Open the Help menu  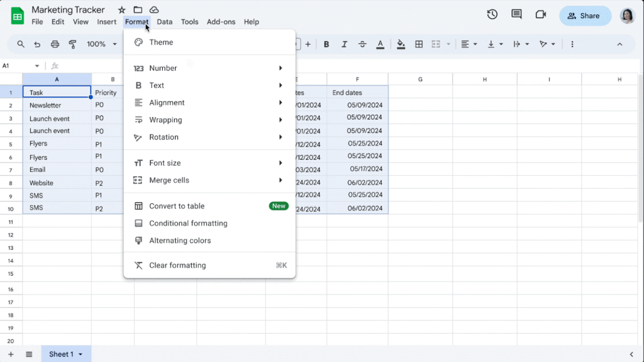click(x=252, y=22)
